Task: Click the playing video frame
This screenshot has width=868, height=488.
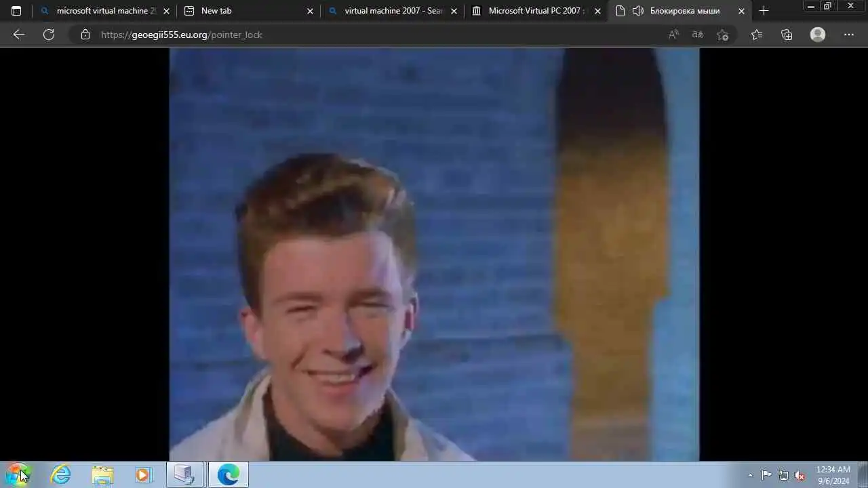Action: (434, 254)
